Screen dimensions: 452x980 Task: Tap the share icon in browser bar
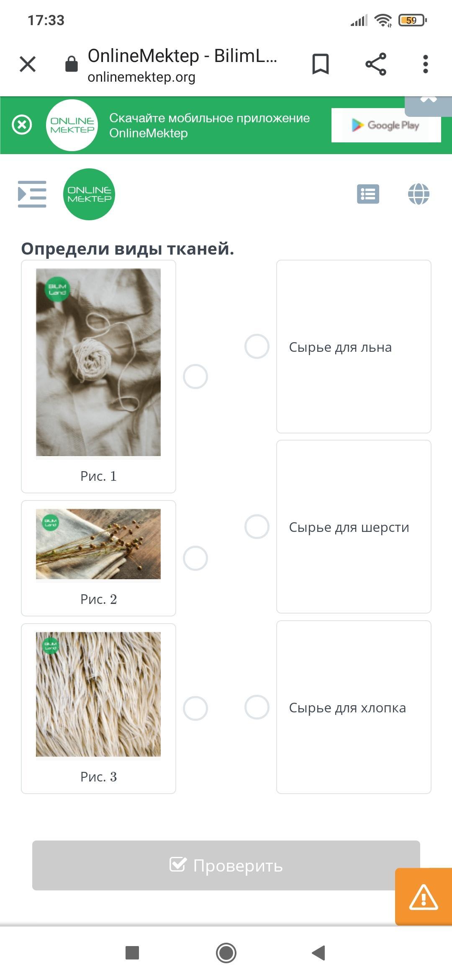(376, 64)
